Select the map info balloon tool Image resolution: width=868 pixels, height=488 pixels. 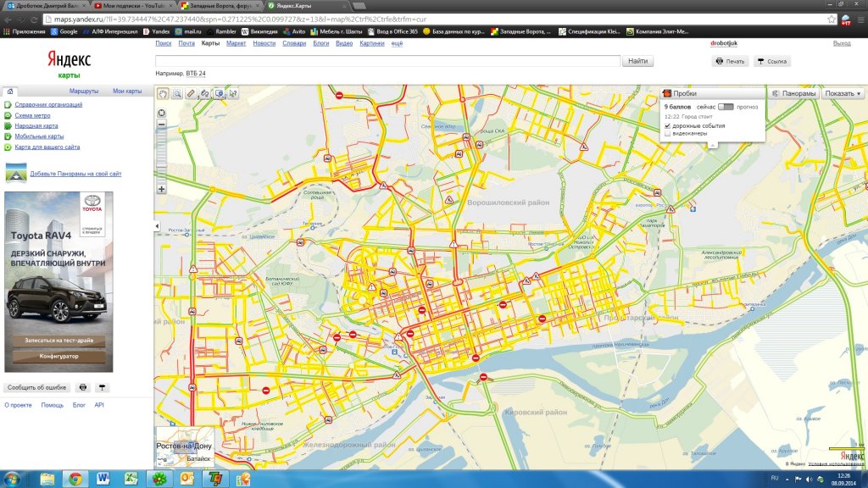(220, 93)
